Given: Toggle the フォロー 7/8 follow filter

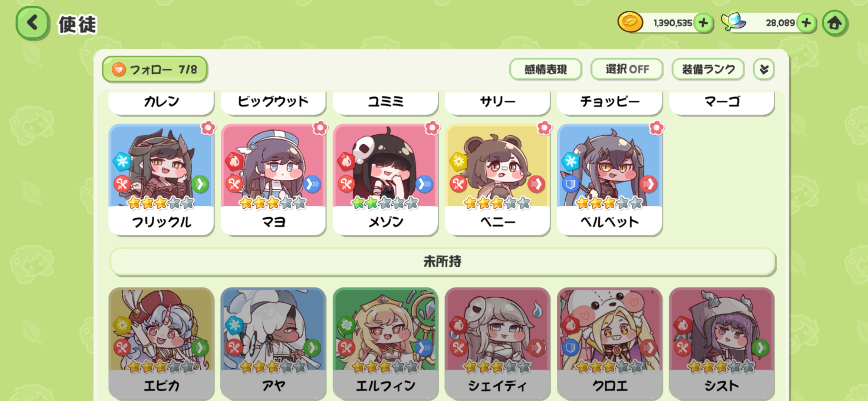Looking at the screenshot, I should point(155,69).
